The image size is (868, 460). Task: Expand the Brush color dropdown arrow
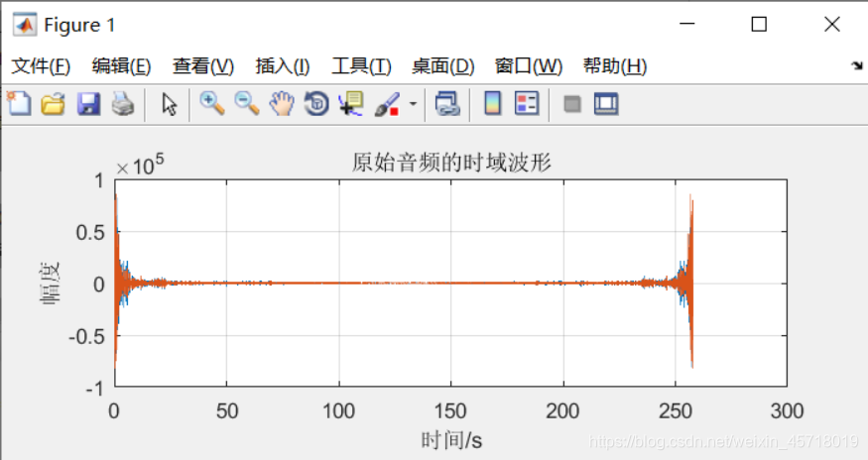click(413, 103)
